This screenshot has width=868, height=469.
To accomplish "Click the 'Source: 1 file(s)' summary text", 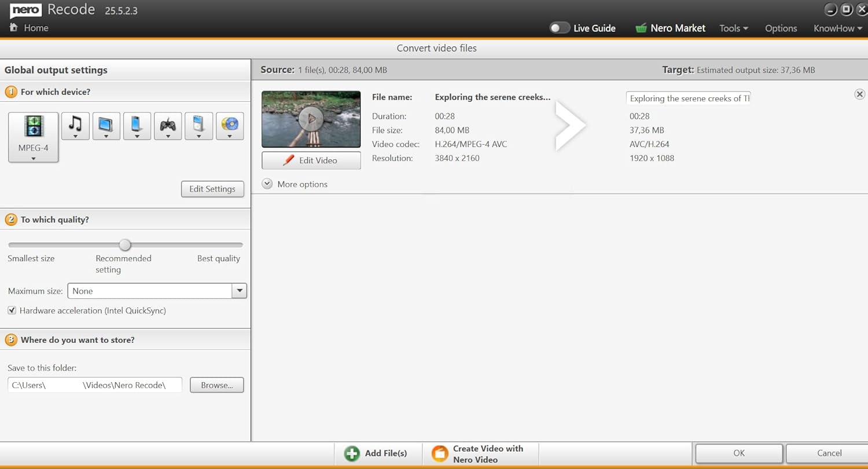I will 323,70.
